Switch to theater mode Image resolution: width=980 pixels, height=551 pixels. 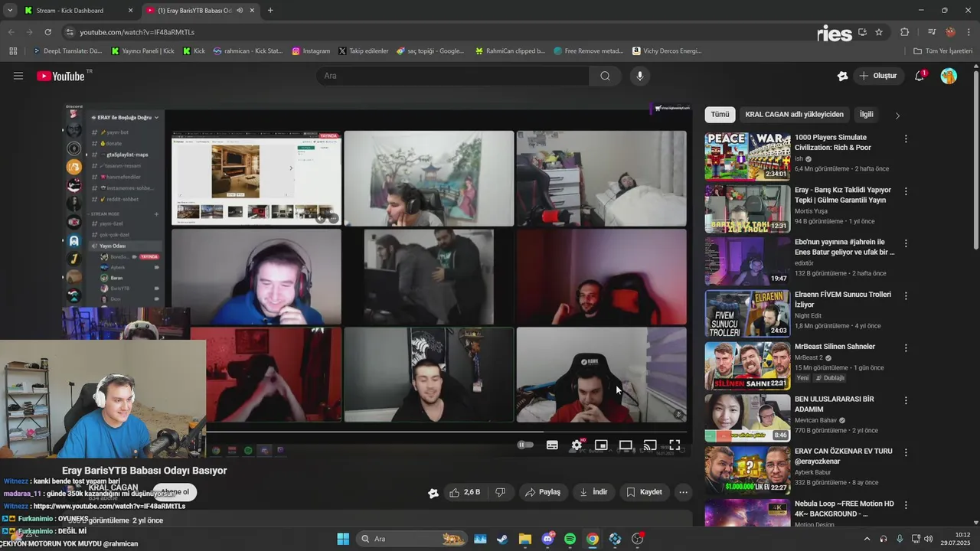[x=626, y=445]
